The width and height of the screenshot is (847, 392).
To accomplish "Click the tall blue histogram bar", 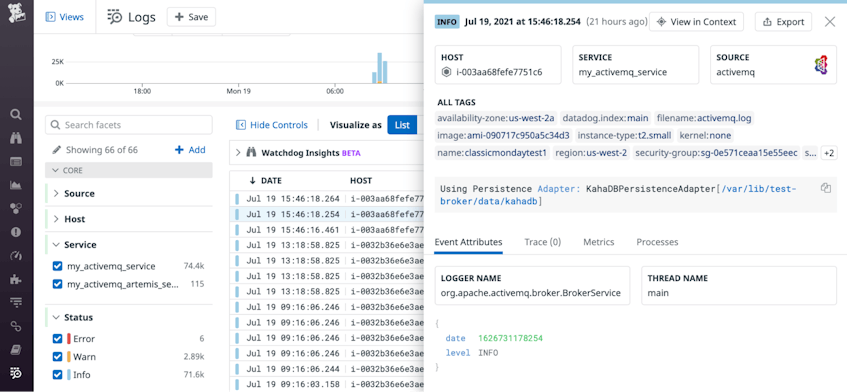I will pyautogui.click(x=380, y=68).
